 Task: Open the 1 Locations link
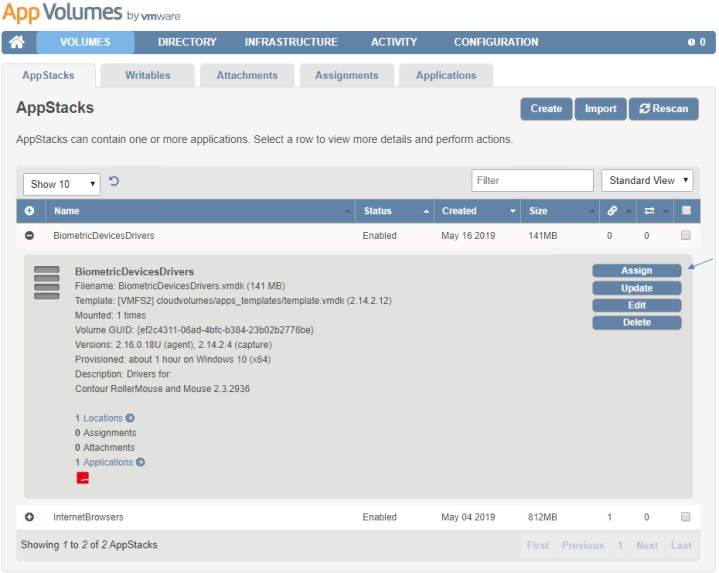104,418
